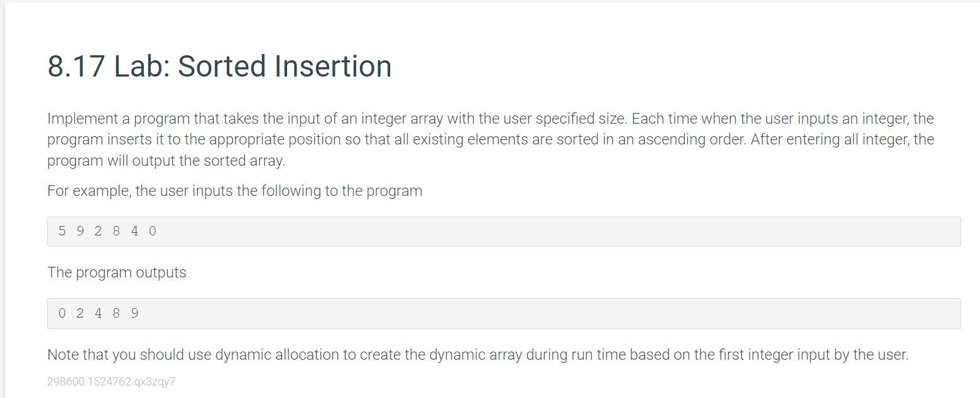
Task: Click the 'For example, the user inputs' sentence
Action: tap(235, 191)
